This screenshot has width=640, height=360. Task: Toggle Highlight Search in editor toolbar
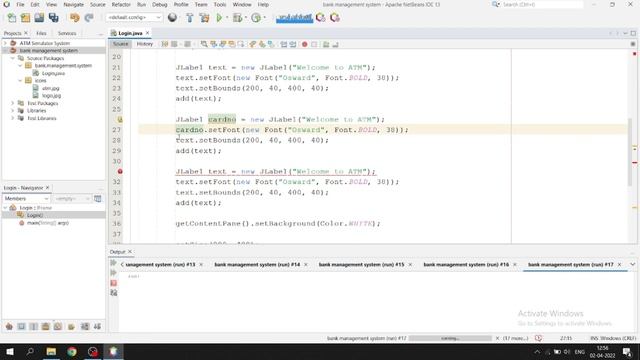pyautogui.click(x=231, y=44)
